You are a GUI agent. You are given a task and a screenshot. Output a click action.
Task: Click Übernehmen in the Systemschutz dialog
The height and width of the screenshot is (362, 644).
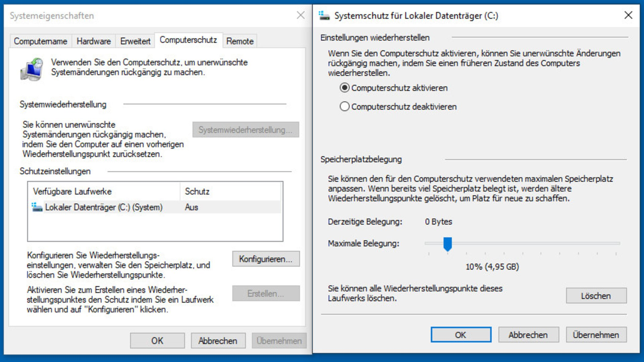(596, 335)
